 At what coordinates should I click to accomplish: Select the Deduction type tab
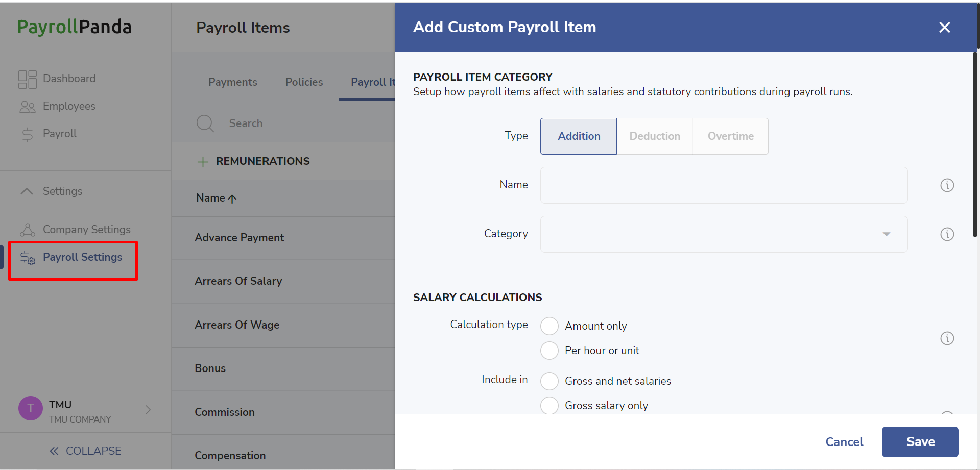point(655,136)
